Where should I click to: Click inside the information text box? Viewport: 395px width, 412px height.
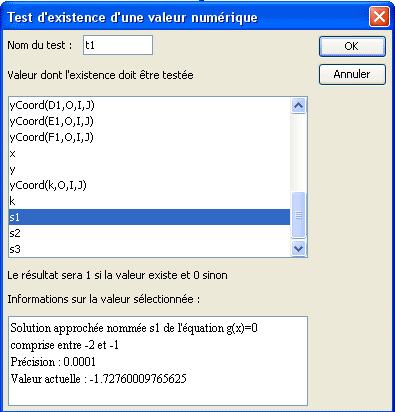click(158, 361)
